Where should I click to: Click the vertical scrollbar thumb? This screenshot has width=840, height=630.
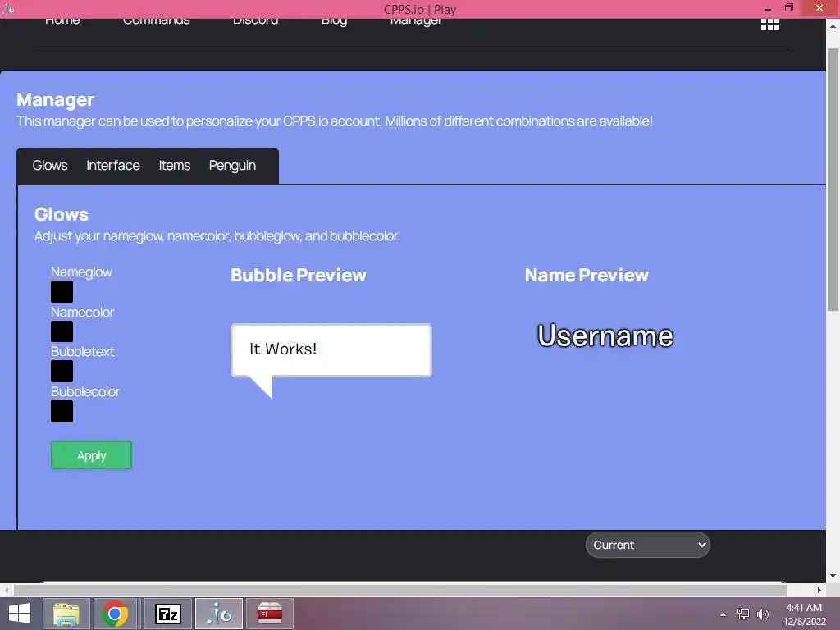pos(833,180)
